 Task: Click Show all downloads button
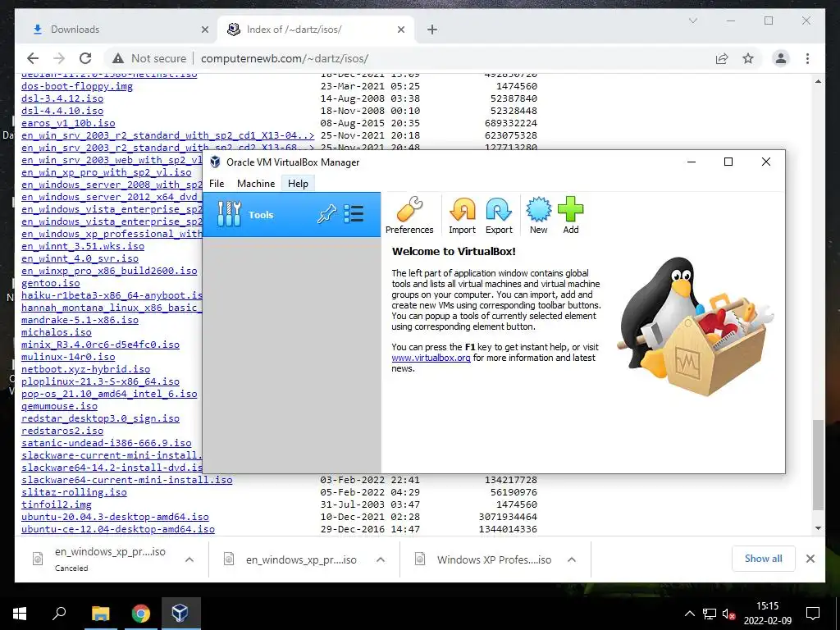[763, 559]
